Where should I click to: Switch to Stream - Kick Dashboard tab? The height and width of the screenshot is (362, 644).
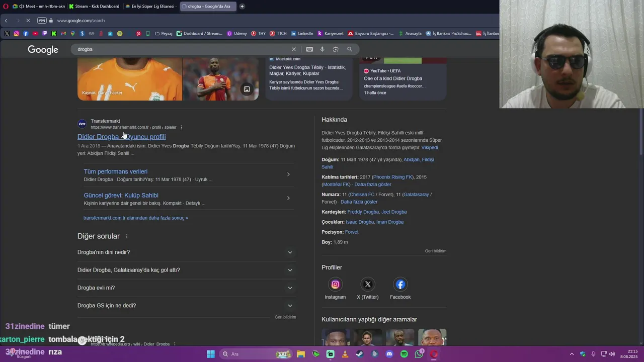coord(95,7)
